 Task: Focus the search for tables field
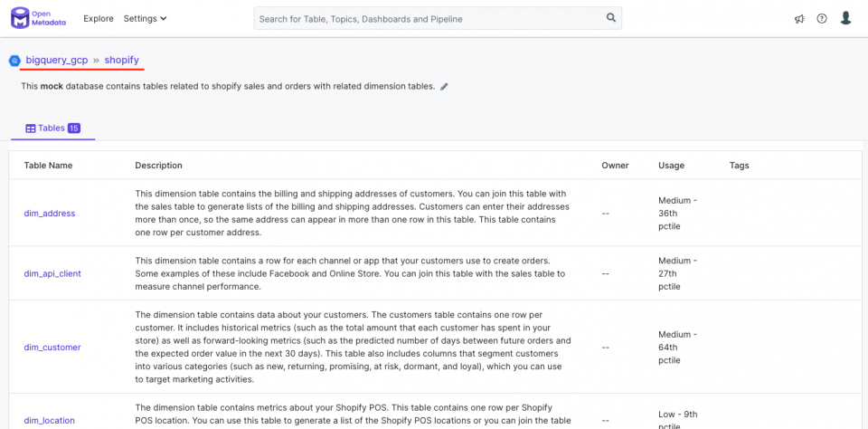point(438,18)
